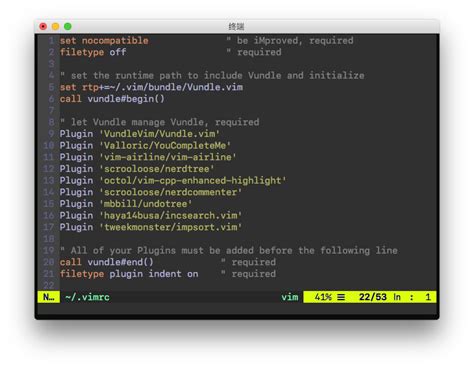The image size is (474, 369).
Task: Click the '41%' position in status line
Action: tap(323, 297)
